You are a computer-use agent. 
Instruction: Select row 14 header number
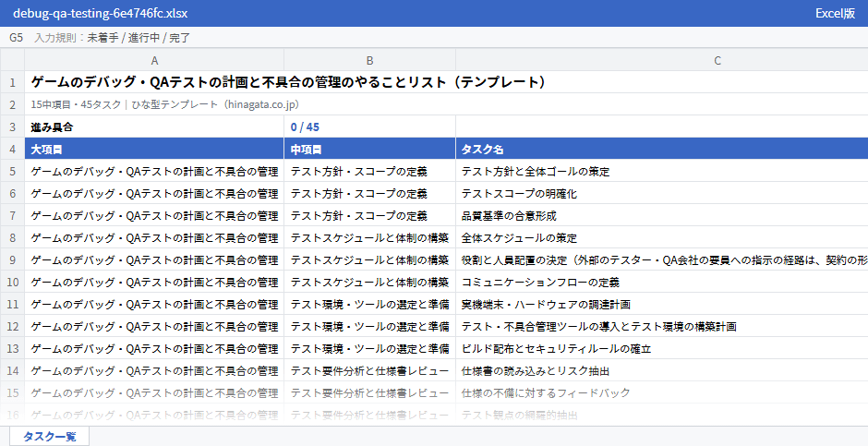pyautogui.click(x=12, y=370)
